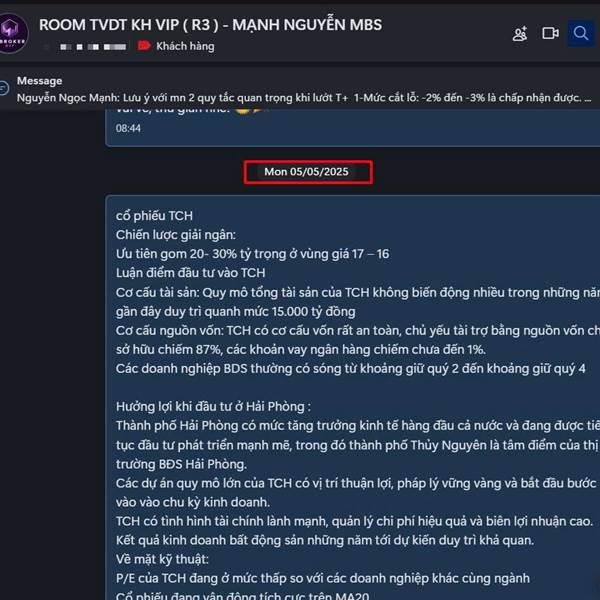Open the Broker VIP group avatar

12,34
